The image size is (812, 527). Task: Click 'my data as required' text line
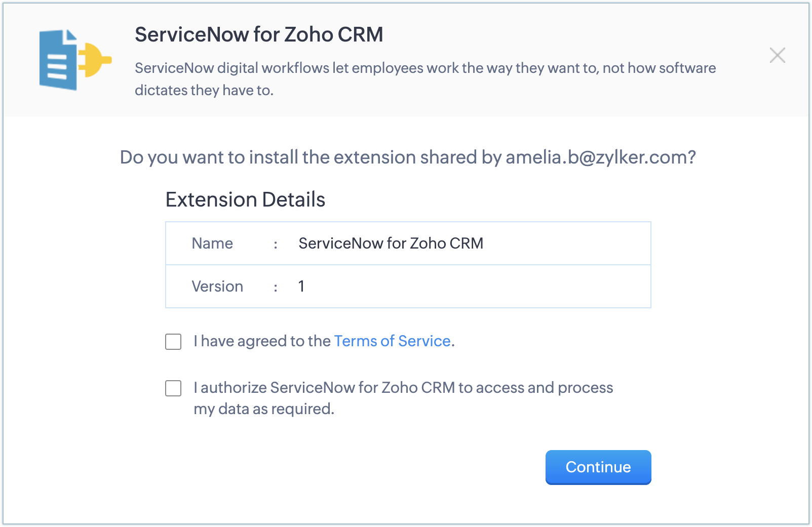264,409
